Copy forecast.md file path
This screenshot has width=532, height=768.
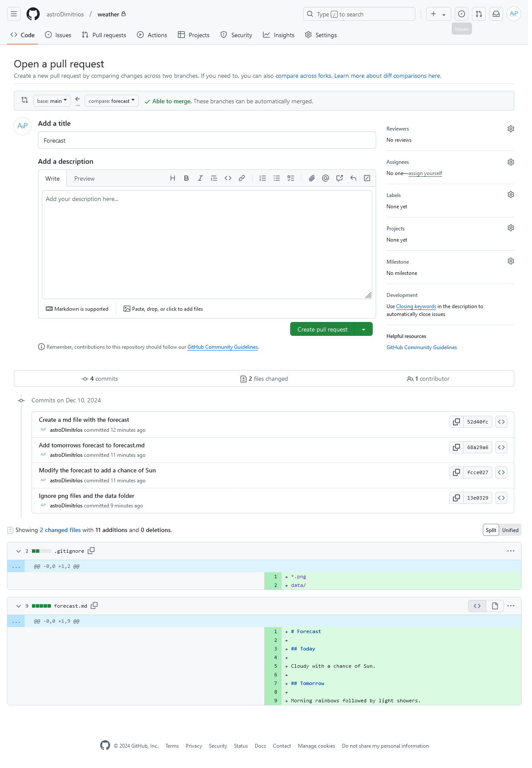point(94,605)
